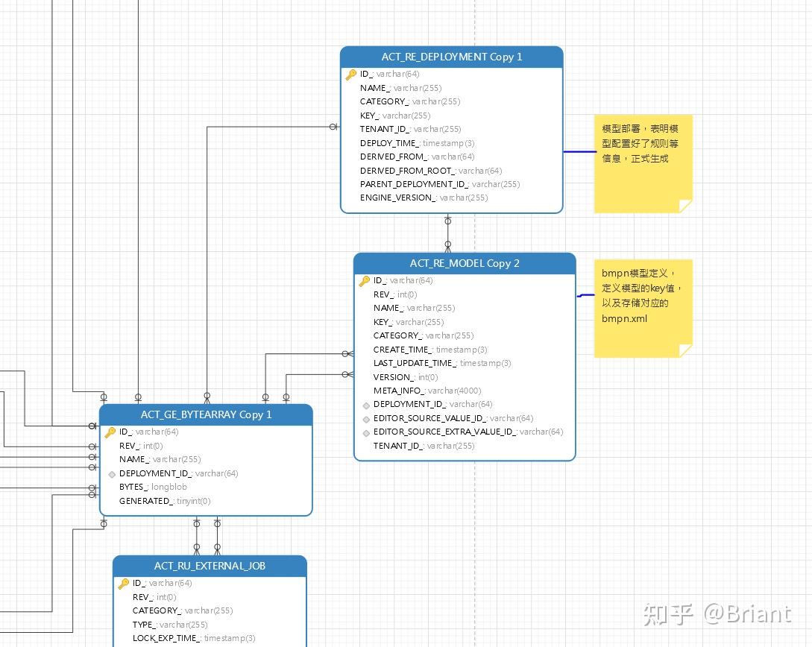Select the ACT_RE_MODEL Copy 2 header

(464, 263)
